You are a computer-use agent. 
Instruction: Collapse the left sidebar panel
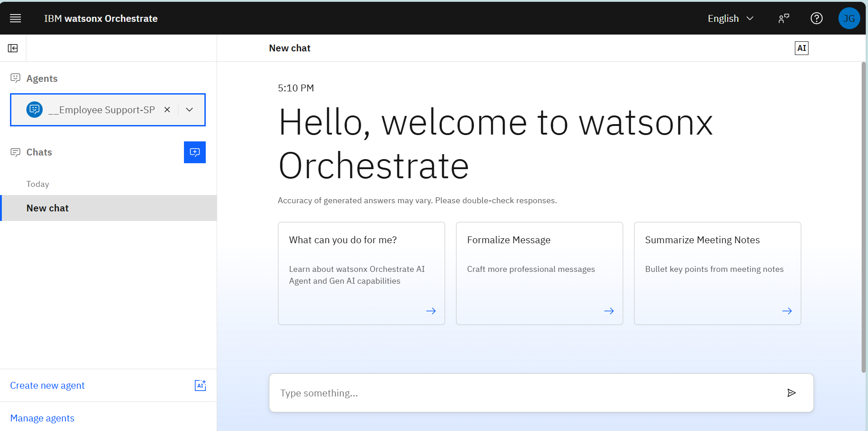click(x=13, y=48)
